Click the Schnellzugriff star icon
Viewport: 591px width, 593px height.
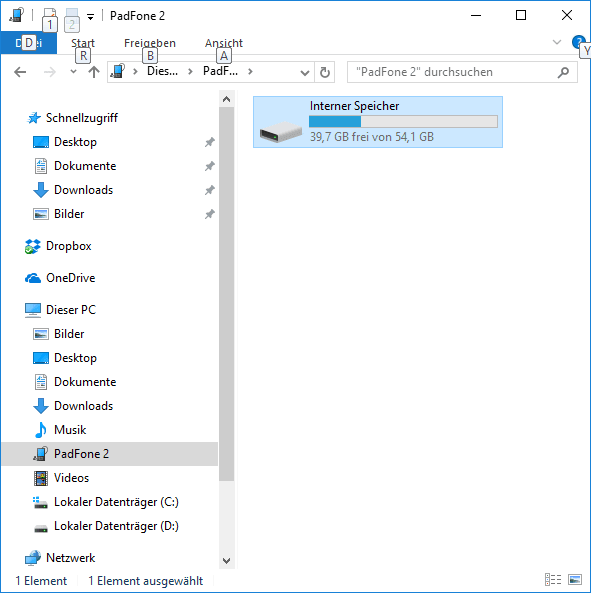click(34, 118)
